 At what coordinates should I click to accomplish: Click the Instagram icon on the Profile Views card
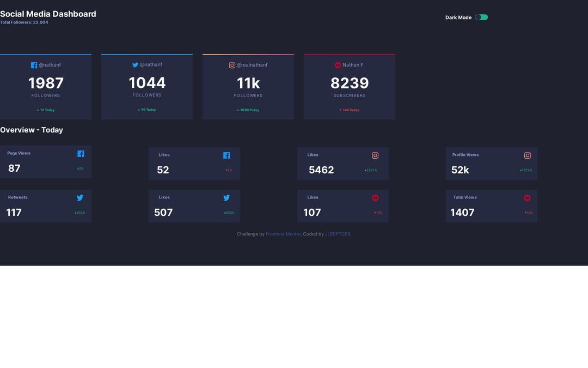coord(527,155)
